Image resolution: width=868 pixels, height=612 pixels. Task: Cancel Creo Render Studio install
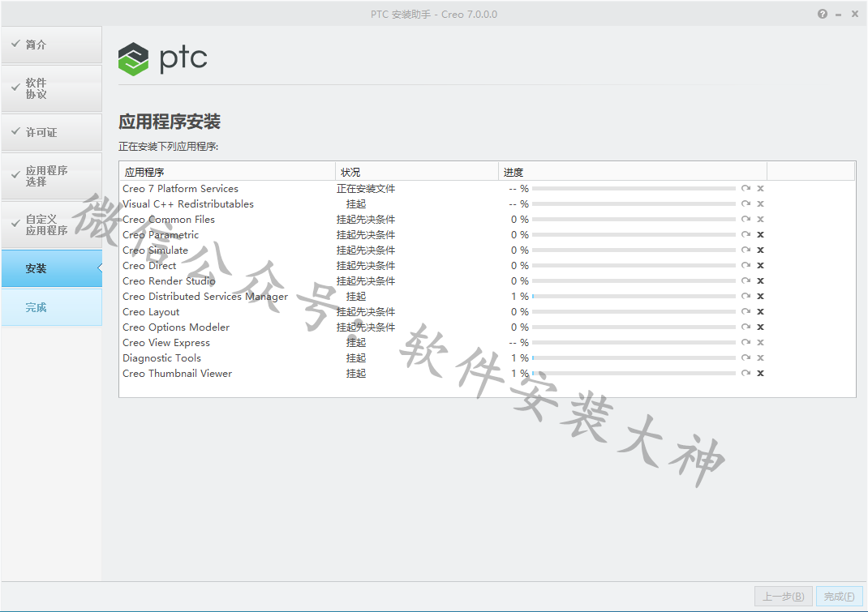[761, 281]
